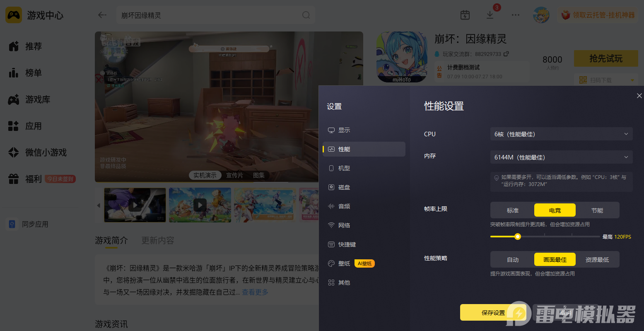Expand the 扫码下载 dropdown arrow
This screenshot has height=331, width=644.
[632, 80]
